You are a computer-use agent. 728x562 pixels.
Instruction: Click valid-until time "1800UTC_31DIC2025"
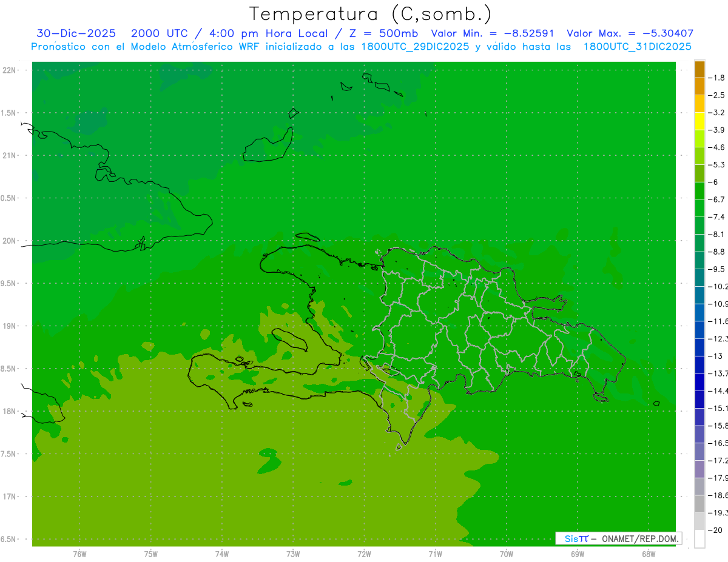pyautogui.click(x=638, y=47)
